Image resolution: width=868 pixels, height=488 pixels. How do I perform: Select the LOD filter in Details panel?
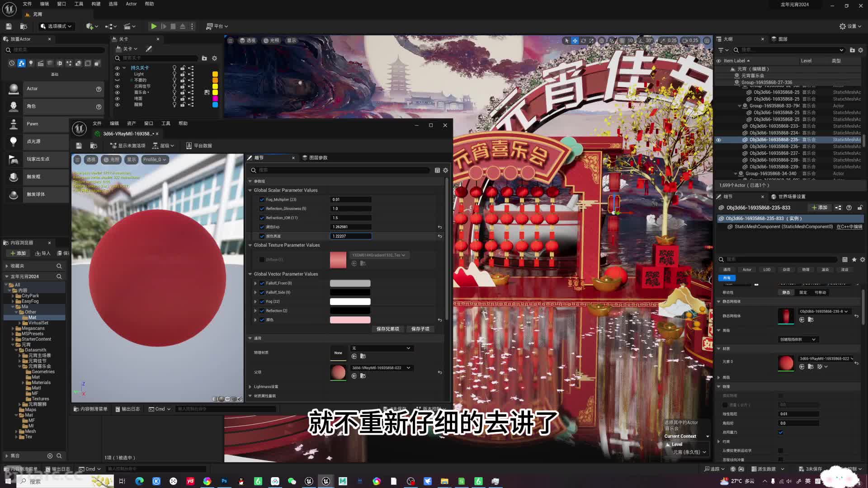pyautogui.click(x=767, y=270)
